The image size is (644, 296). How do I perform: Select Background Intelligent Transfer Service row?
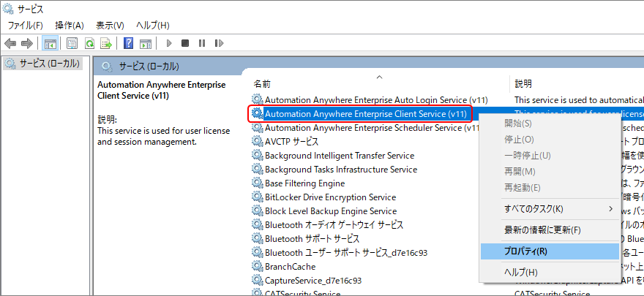click(340, 156)
